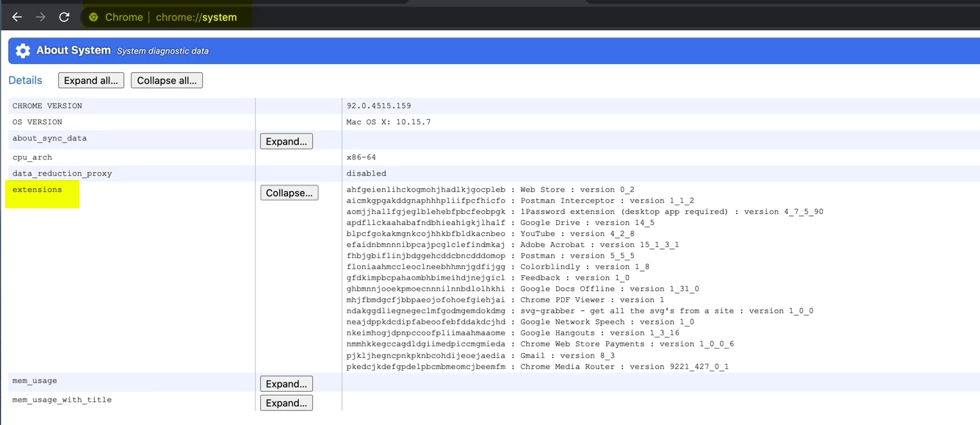This screenshot has width=980, height=425.
Task: Click the Chrome site info icon in address bar
Action: point(93,17)
